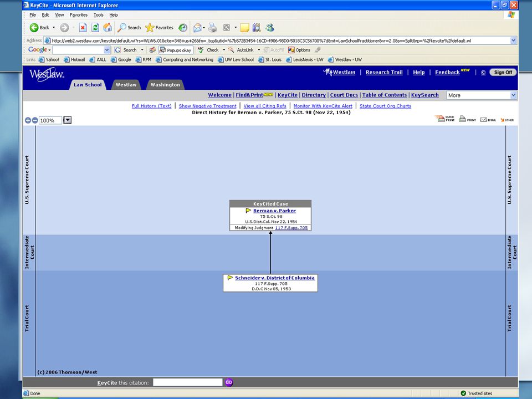Click the IE Forward arrow button
The image size is (532, 399).
64,28
